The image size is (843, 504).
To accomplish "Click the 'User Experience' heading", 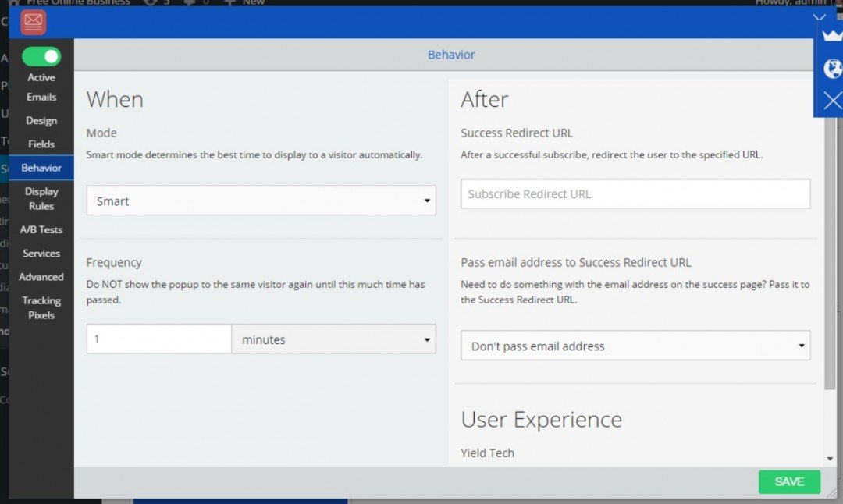I will pos(542,419).
